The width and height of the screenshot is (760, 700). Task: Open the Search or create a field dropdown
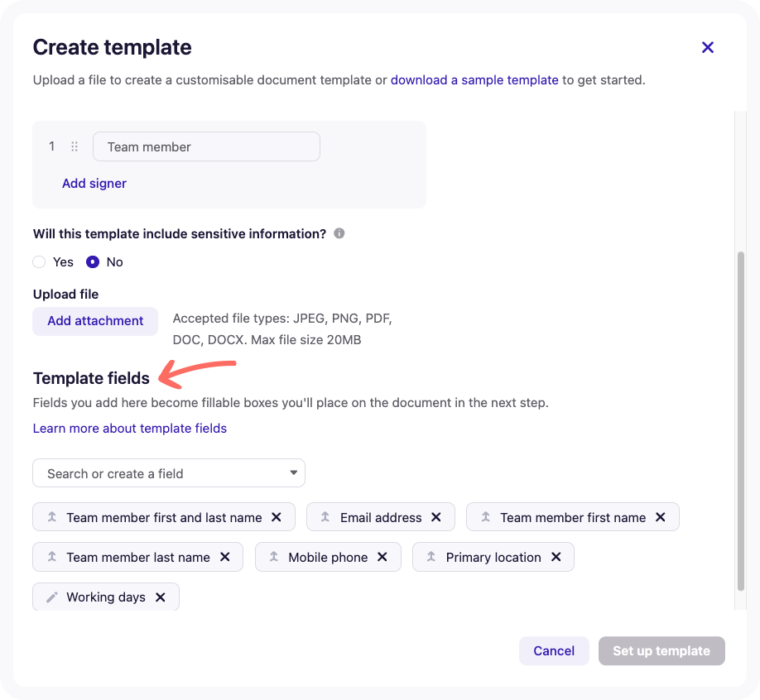pyautogui.click(x=169, y=473)
